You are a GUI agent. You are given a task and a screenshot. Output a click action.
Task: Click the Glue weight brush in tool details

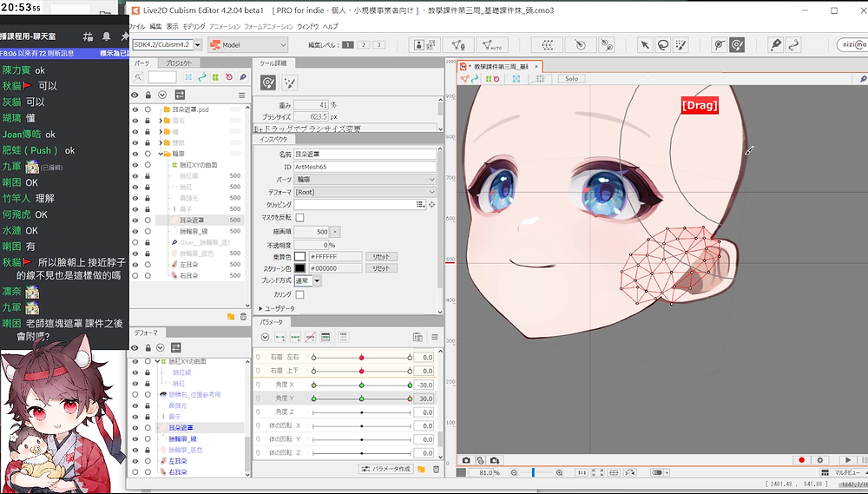click(268, 83)
